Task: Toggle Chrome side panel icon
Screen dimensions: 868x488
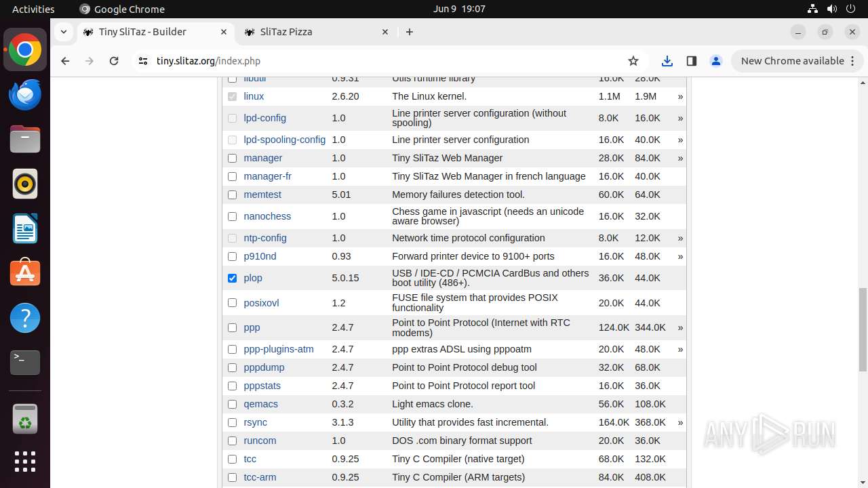Action: tap(692, 61)
